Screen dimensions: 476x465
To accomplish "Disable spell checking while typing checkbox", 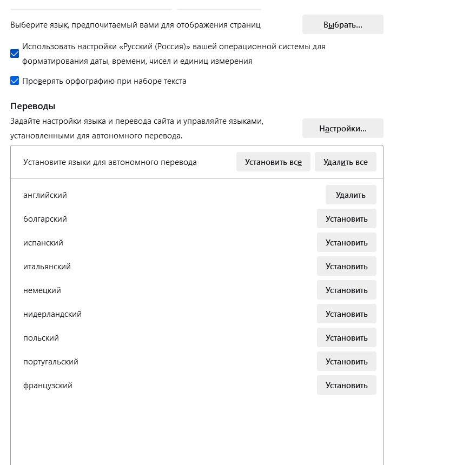I will pyautogui.click(x=15, y=81).
